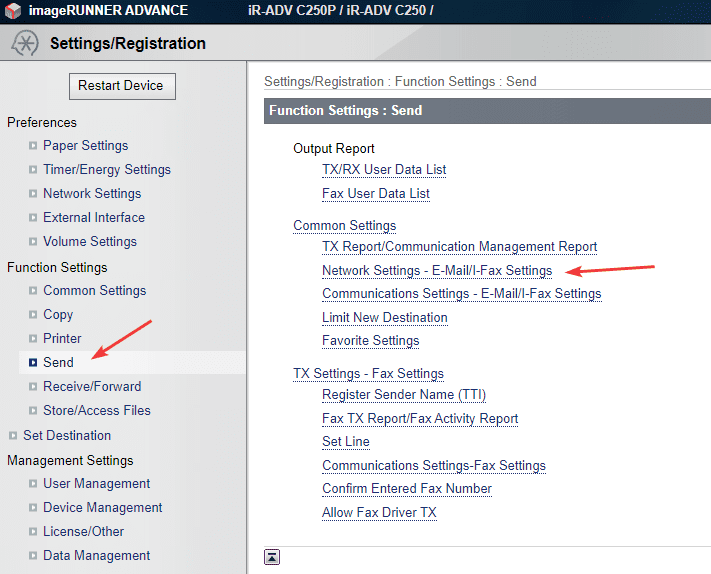Open Timer/Energy Settings in Preferences
The width and height of the screenshot is (711, 574).
click(106, 170)
